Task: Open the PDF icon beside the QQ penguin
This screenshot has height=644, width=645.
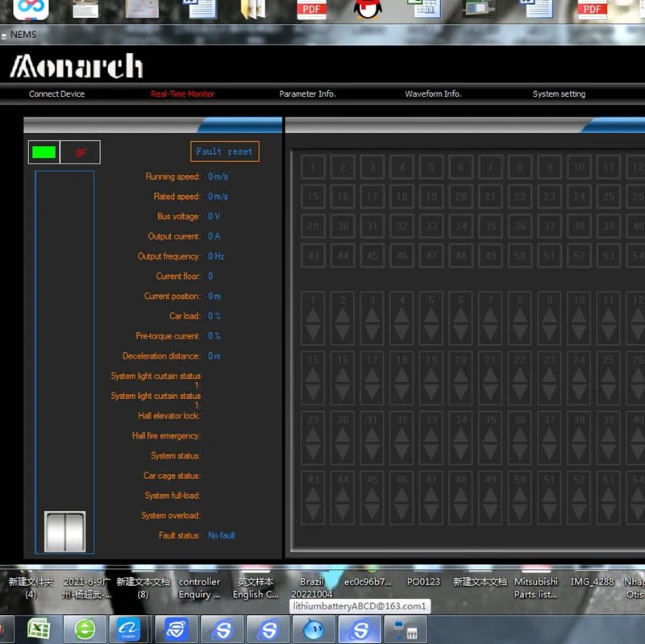Action: (x=311, y=9)
